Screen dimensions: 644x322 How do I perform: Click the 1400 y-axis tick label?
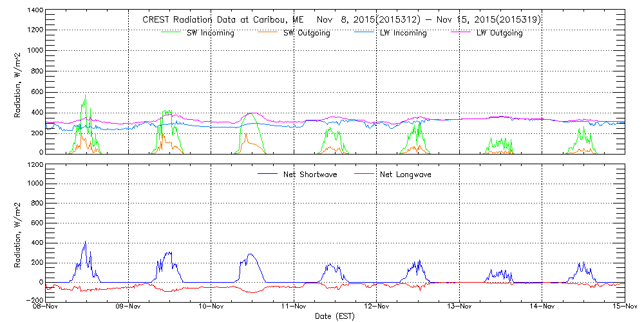[x=33, y=12]
